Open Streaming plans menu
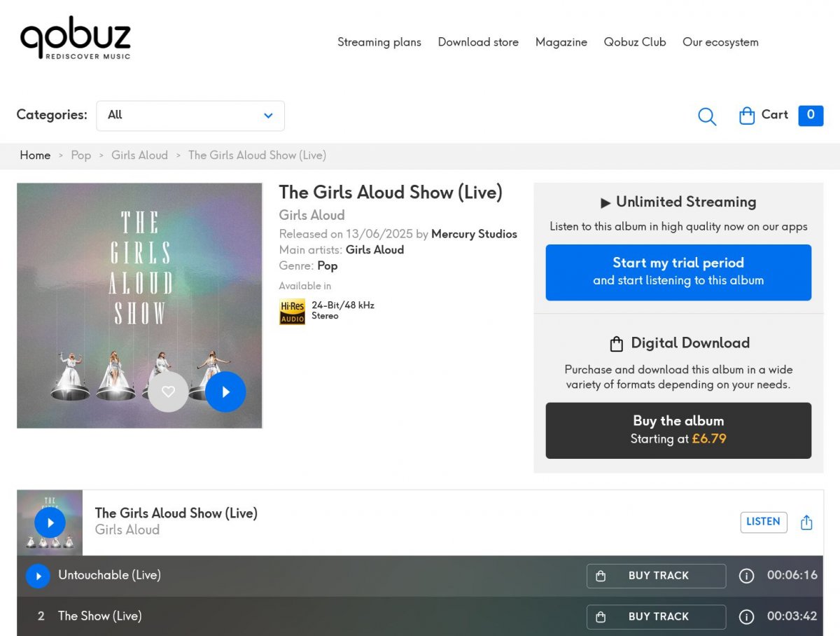The width and height of the screenshot is (840, 636). (379, 42)
